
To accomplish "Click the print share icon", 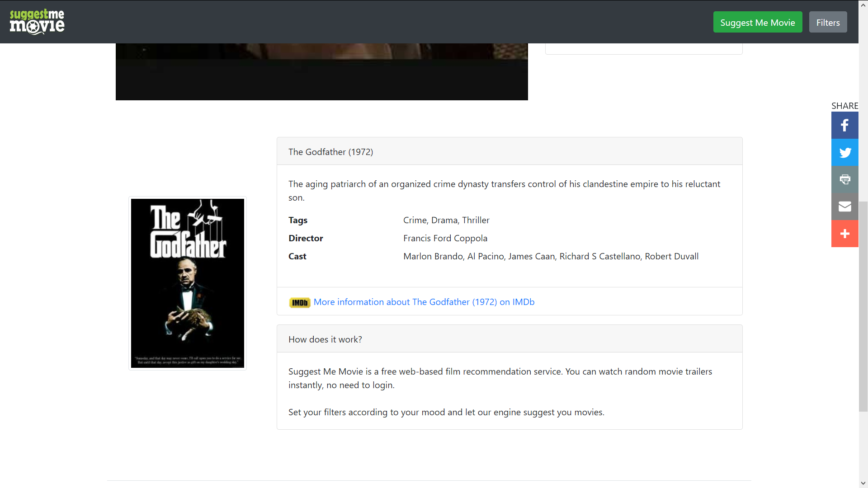I will 844,179.
